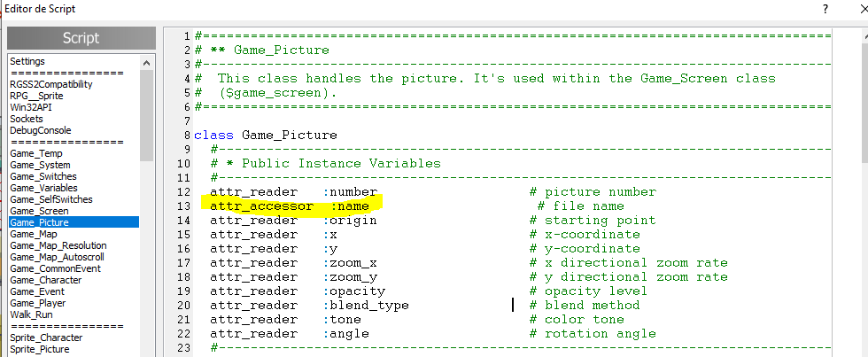Pick Game_Variables in the script list
868x357 pixels.
tap(43, 188)
